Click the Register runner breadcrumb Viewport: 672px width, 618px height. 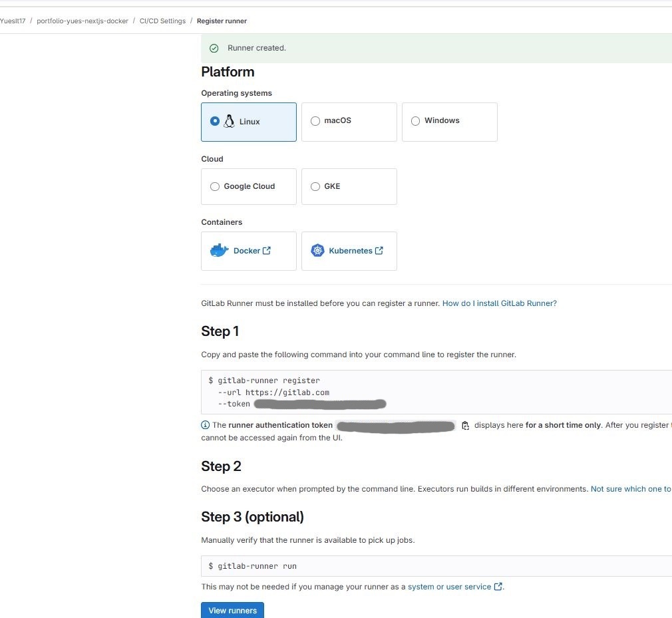[222, 21]
